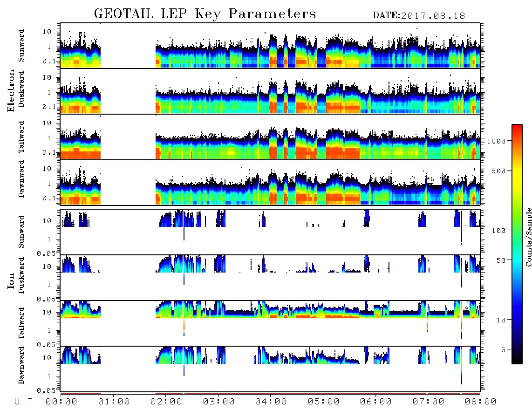The width and height of the screenshot is (532, 410).
Task: Click the Ion "Sunward" panel label
Action: (21, 232)
